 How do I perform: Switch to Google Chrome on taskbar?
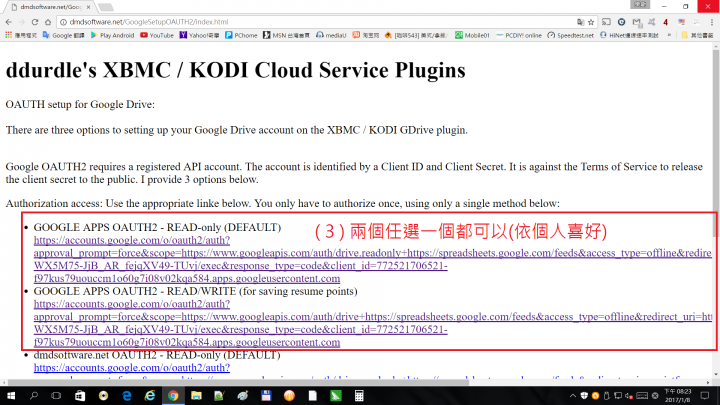[x=173, y=396]
